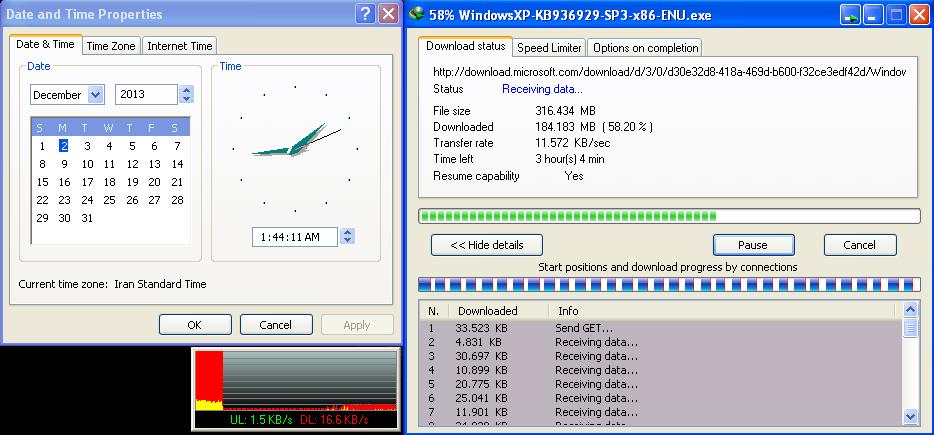Click the Receiving data... status value

(542, 89)
